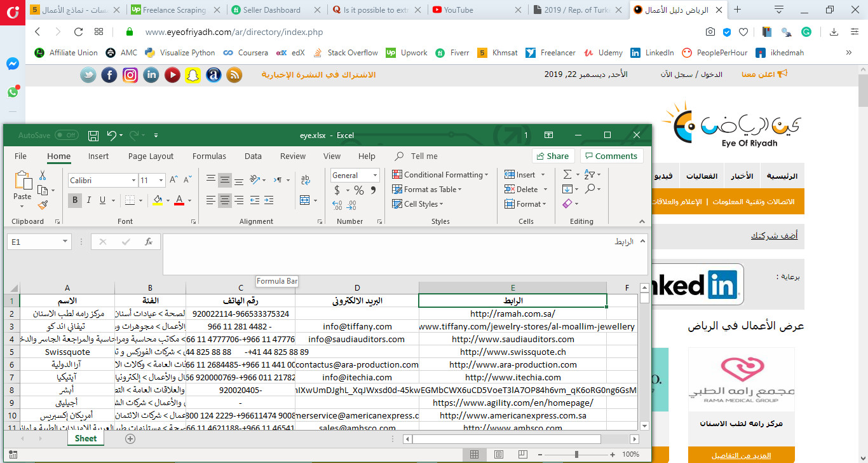
Task: Add a new sheet with plus icon
Action: coord(130,439)
